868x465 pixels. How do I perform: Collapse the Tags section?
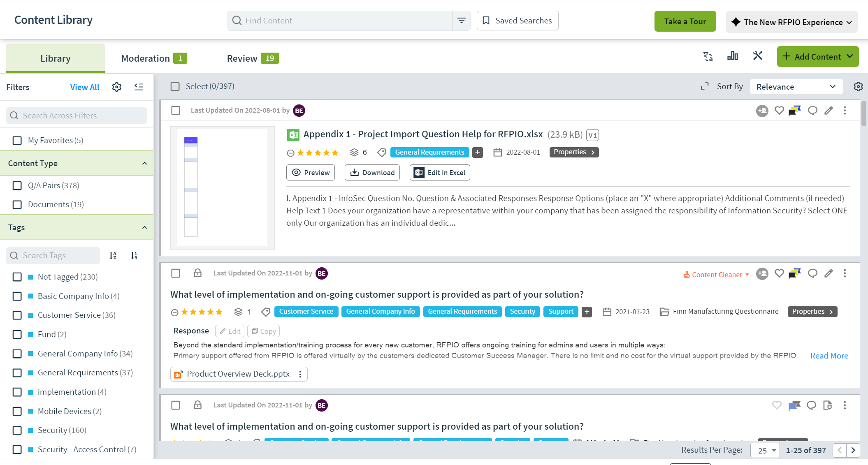point(144,228)
